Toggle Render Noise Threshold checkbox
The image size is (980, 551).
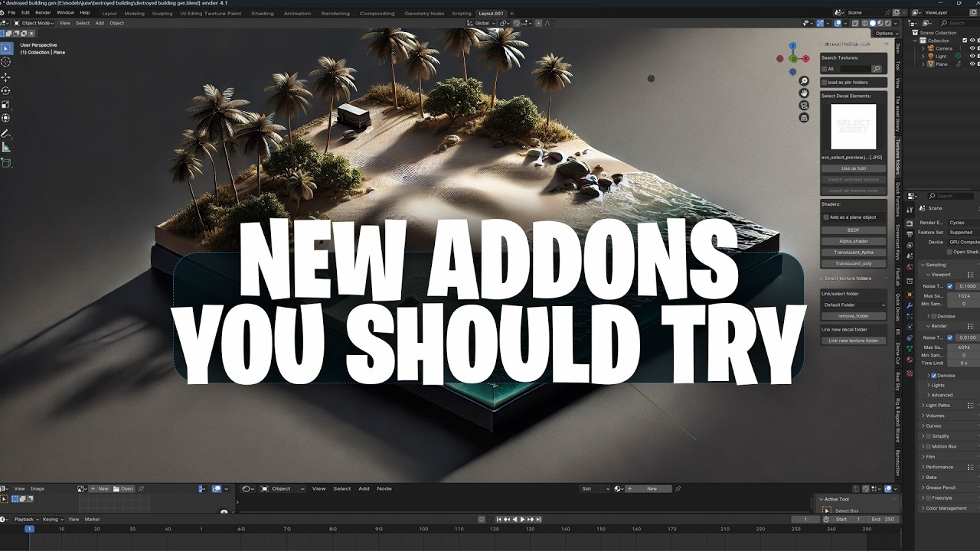tap(950, 337)
